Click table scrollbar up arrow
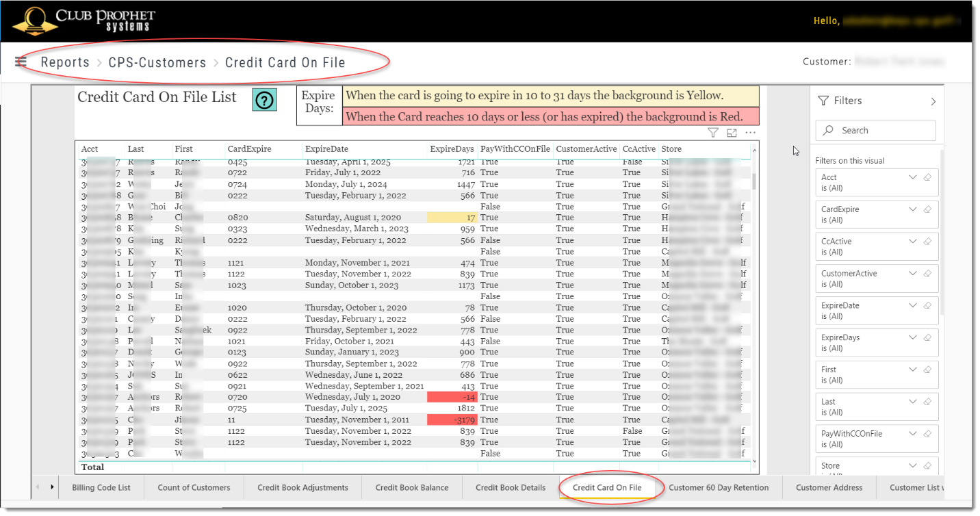This screenshot has width=980, height=516. [754, 150]
